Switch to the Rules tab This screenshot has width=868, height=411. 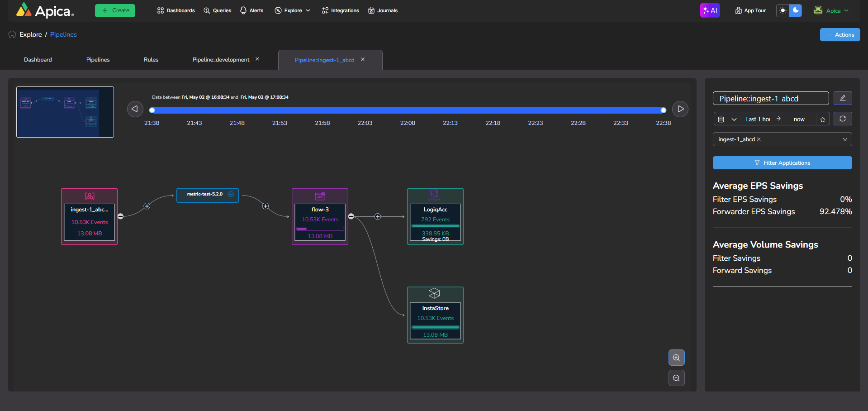point(151,60)
